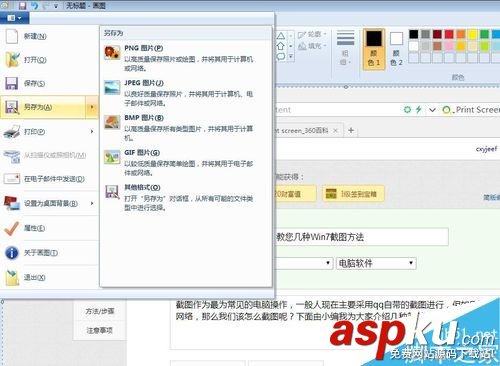Click the Undo arrow in the title bar

tap(34, 5)
